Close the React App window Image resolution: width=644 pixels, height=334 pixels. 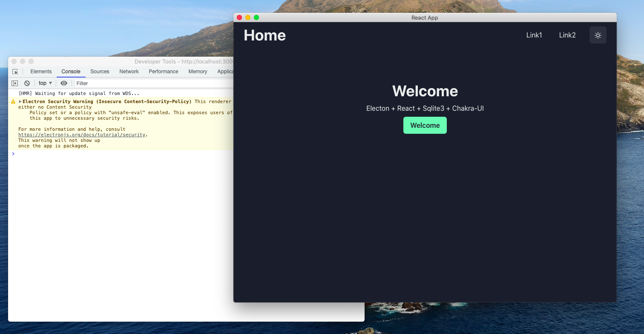pos(239,17)
